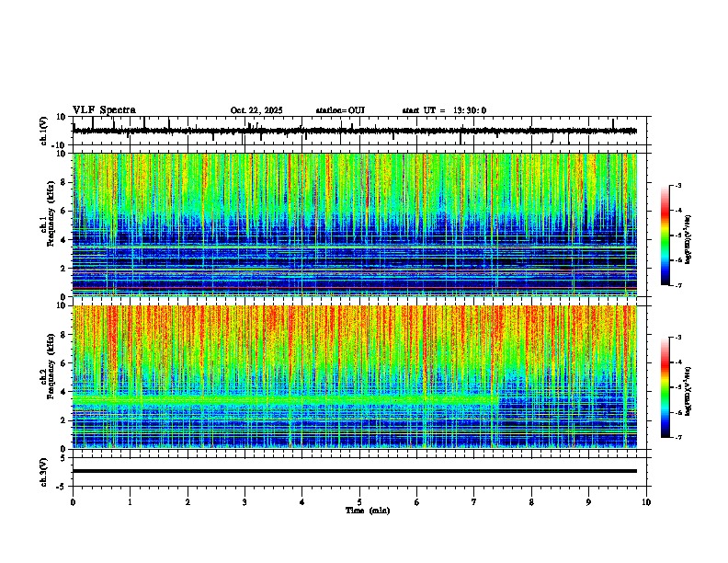Click time axis tick label '10'

click(x=646, y=502)
